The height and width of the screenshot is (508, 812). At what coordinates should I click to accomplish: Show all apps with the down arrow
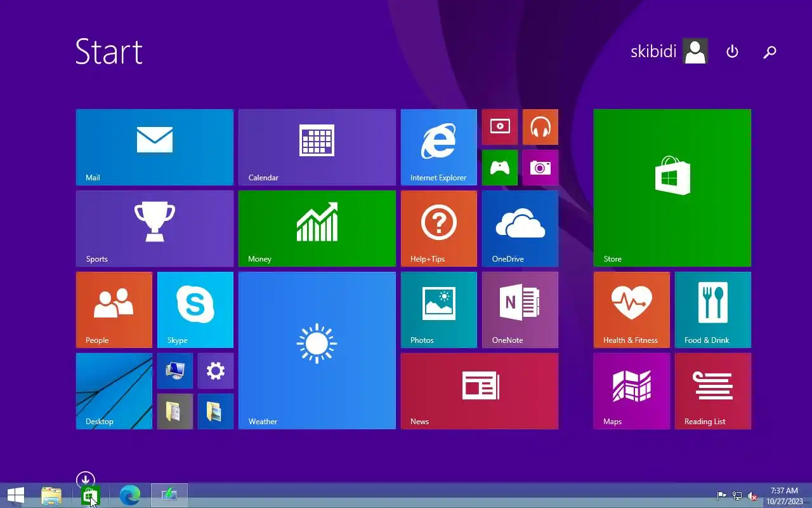click(x=86, y=479)
